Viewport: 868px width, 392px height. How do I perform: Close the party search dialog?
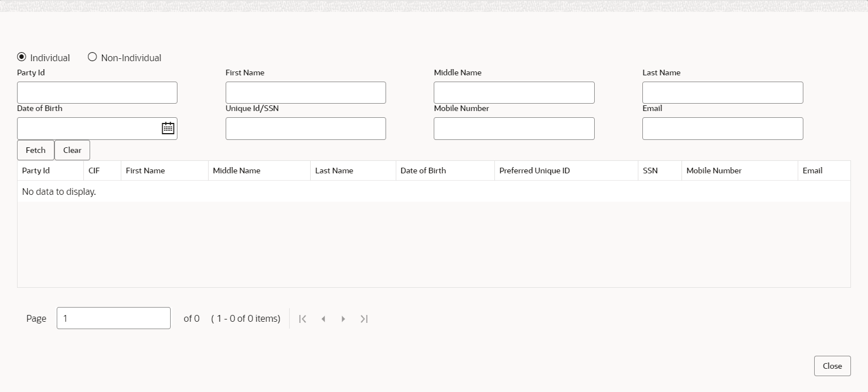(x=832, y=366)
